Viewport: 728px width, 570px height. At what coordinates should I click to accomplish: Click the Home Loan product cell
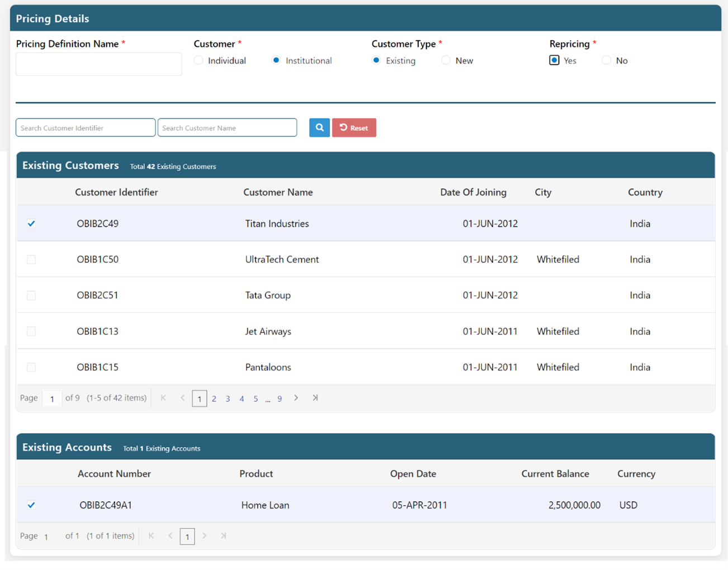tap(265, 505)
